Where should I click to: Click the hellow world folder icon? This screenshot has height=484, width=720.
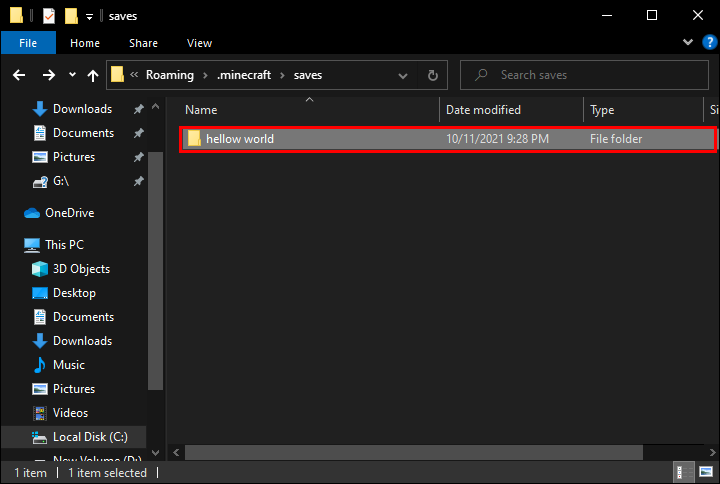pos(194,138)
